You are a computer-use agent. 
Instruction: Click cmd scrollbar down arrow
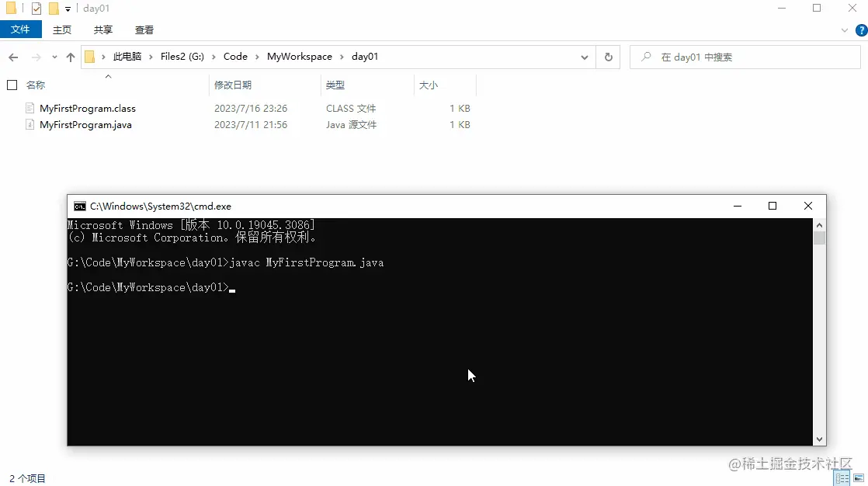point(819,439)
